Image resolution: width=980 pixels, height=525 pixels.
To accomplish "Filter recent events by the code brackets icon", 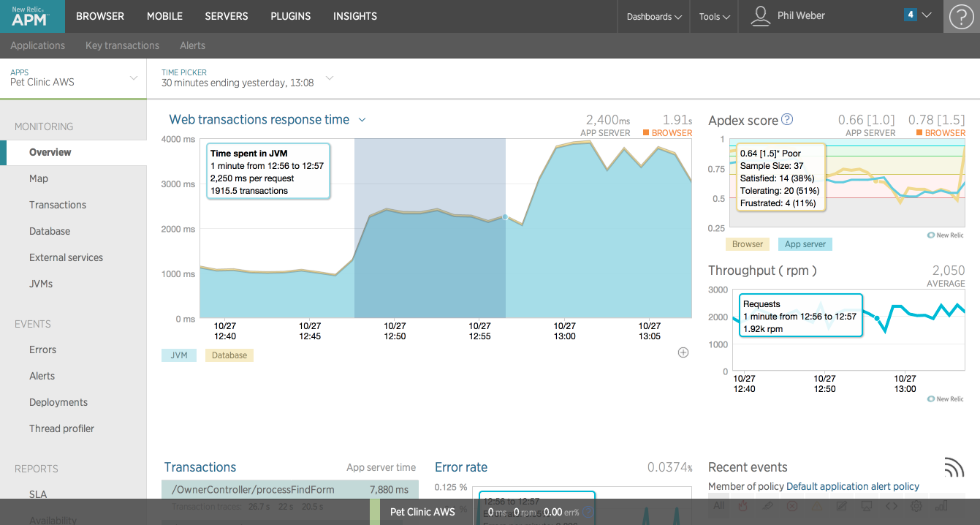I will pos(891,505).
